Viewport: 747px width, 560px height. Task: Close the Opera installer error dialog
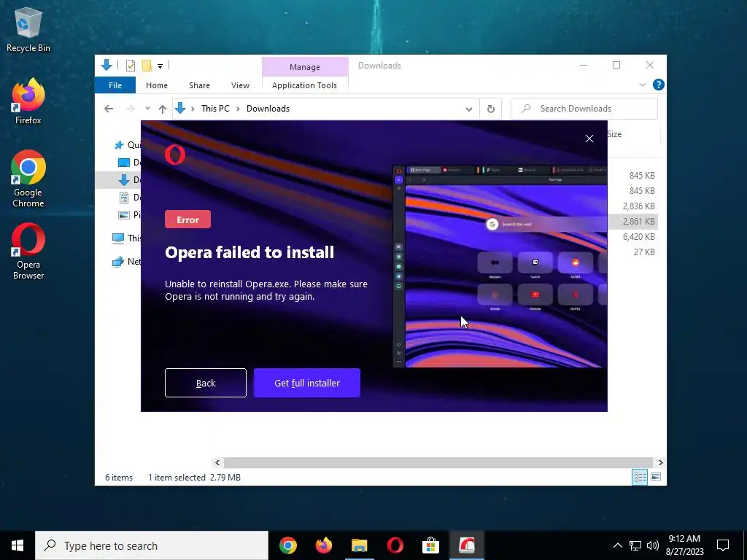point(589,139)
